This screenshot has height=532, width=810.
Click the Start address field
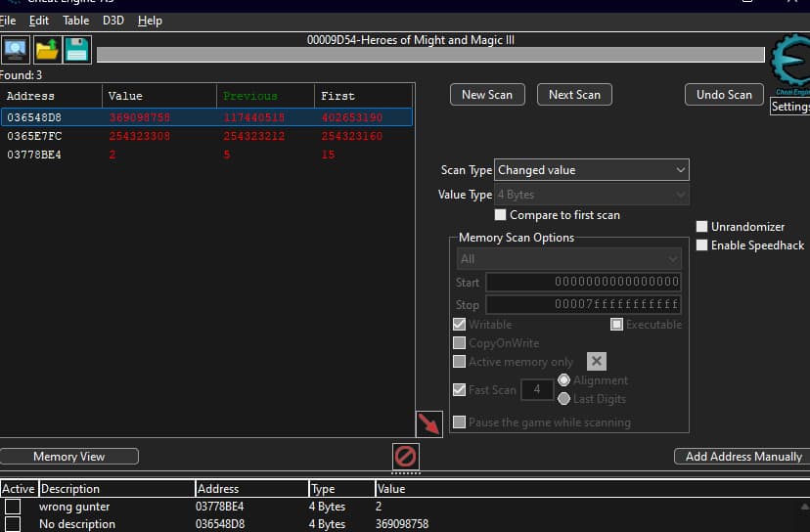click(x=583, y=282)
